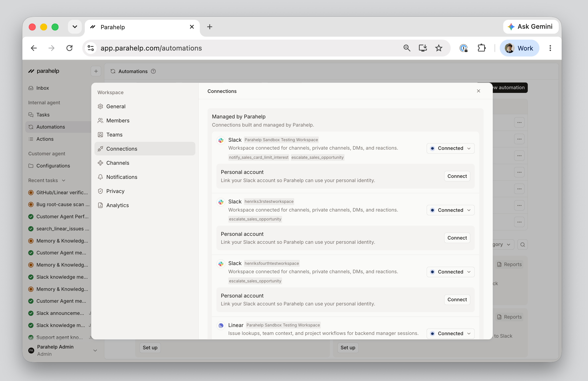
Task: Open last automation row's three-dot menu
Action: 519,222
